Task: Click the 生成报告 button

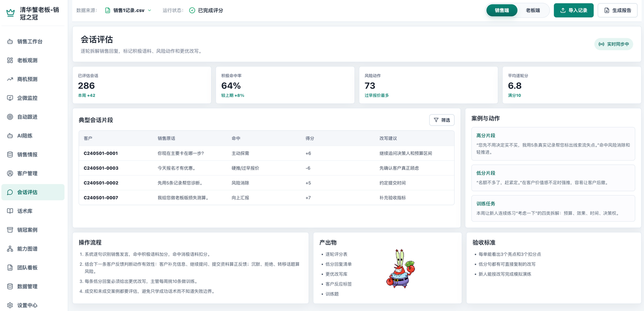Action: tap(617, 10)
